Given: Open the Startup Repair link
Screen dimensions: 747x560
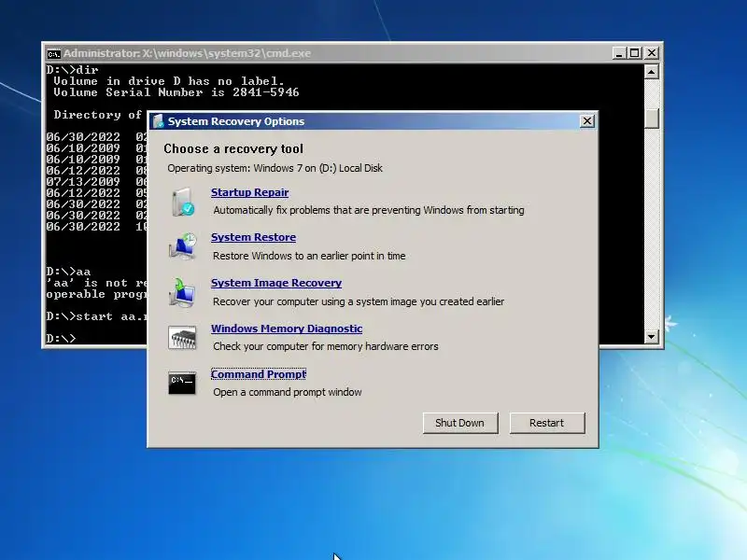Looking at the screenshot, I should click(x=249, y=192).
